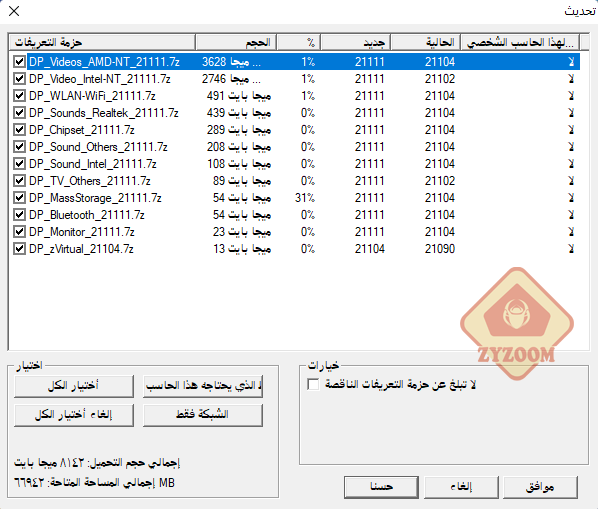598x509 pixels.
Task: Sort by the الحالية column header
Action: (x=426, y=42)
